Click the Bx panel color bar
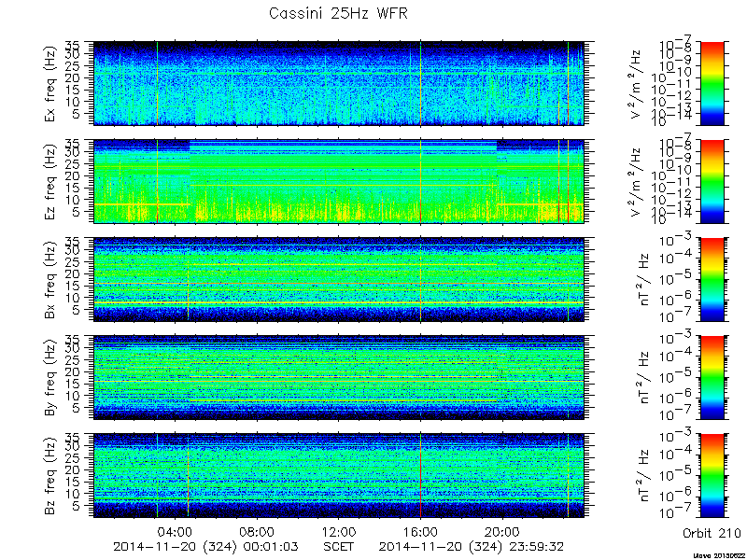Image resolution: width=747 pixels, height=560 pixels. (x=712, y=279)
